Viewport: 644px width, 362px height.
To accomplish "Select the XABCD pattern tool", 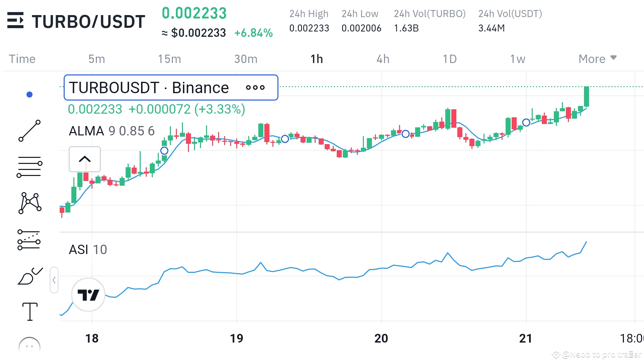I will coord(29,203).
